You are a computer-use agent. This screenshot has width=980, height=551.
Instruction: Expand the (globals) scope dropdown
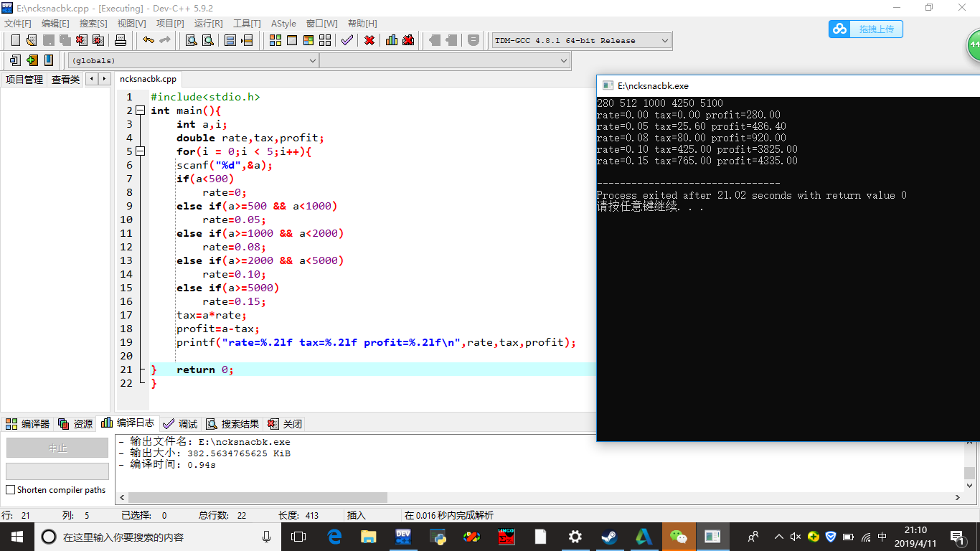click(312, 61)
